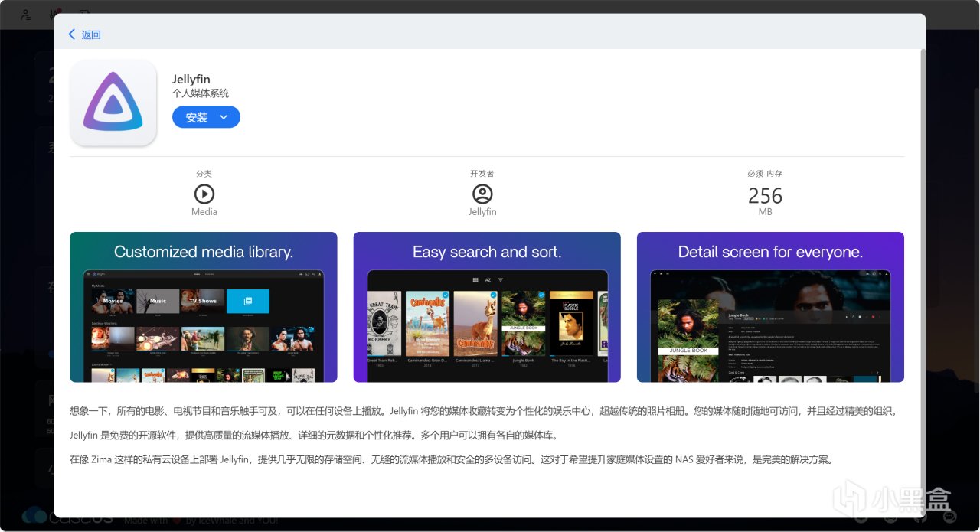Click the 开发者 label
The height and width of the screenshot is (532, 980).
coord(482,174)
